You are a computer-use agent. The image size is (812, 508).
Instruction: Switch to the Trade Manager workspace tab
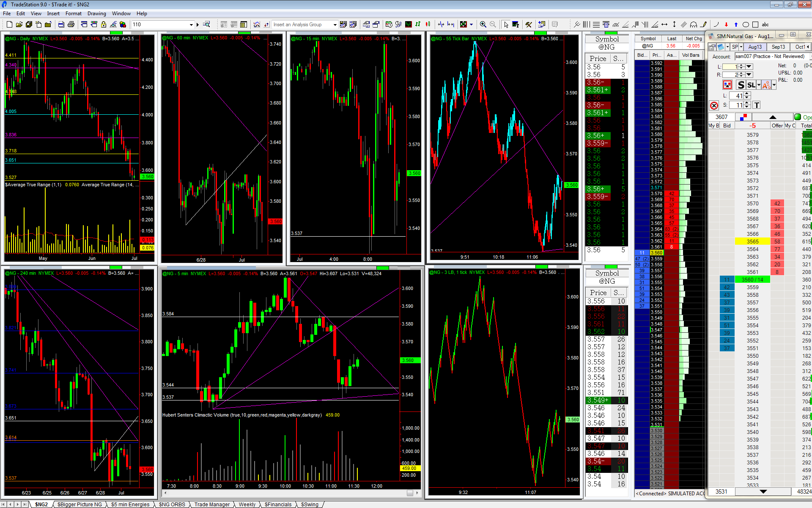pyautogui.click(x=212, y=504)
